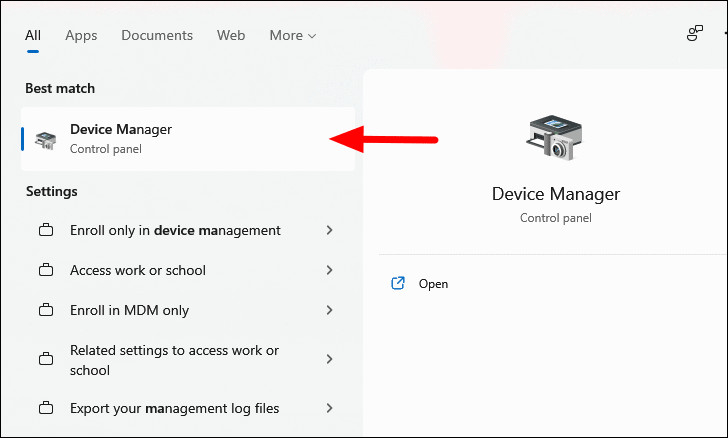
Task: Expand chevron for Enroll in MDM only
Action: (x=329, y=310)
